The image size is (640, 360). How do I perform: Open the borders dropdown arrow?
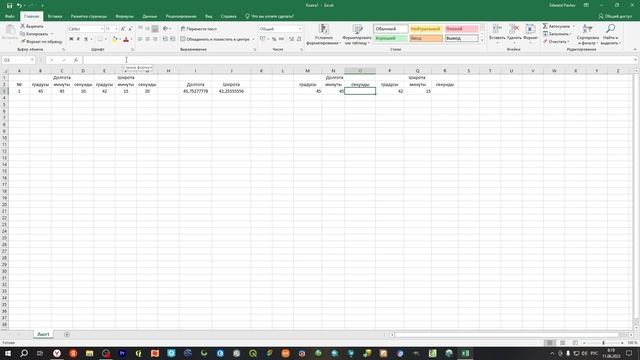pyautogui.click(x=106, y=39)
